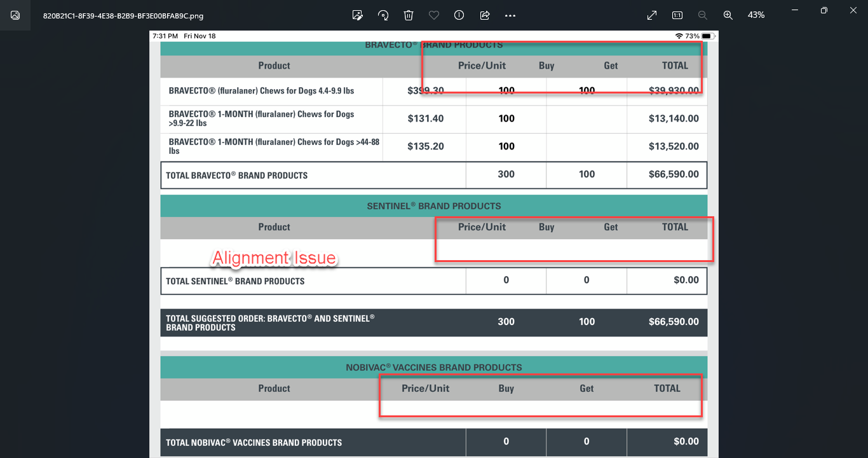Show file info icon

[459, 15]
